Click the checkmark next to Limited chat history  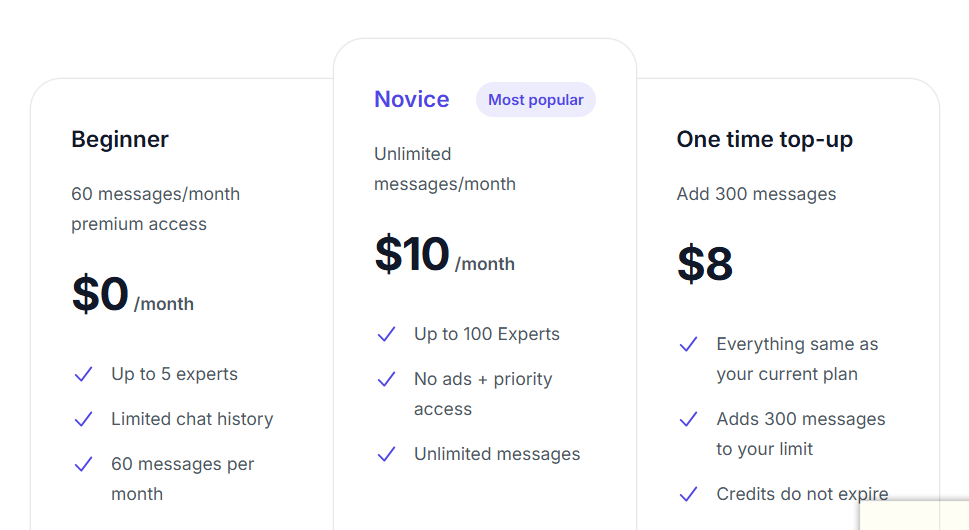tap(83, 419)
